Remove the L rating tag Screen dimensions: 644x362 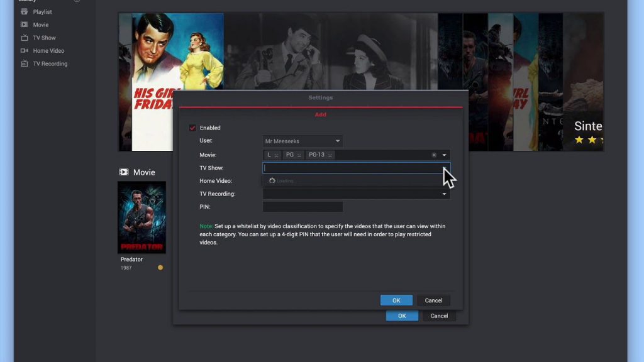(x=277, y=155)
